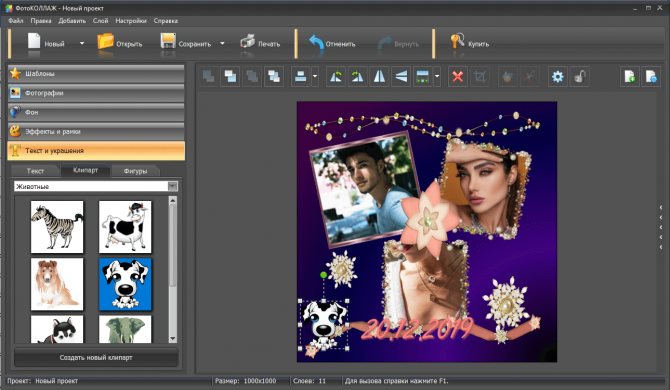Image resolution: width=670 pixels, height=390 pixels.
Task: Click the clipart list scroll-up arrow
Action: pos(173,200)
